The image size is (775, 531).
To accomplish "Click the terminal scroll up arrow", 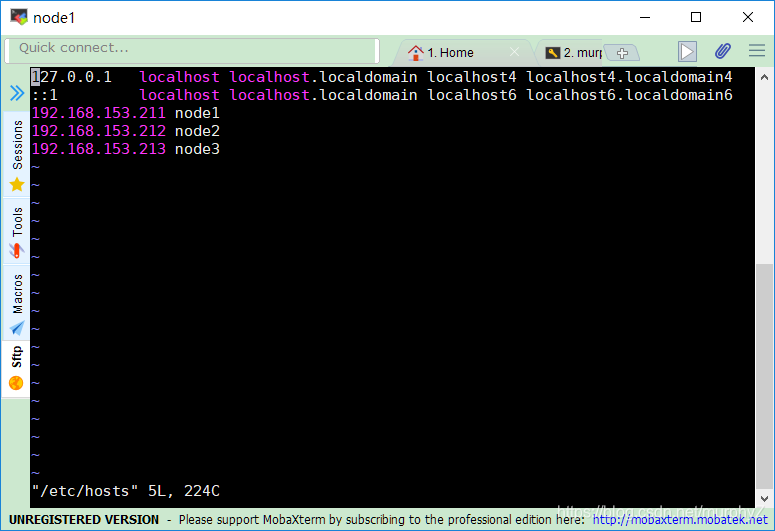I will [764, 77].
